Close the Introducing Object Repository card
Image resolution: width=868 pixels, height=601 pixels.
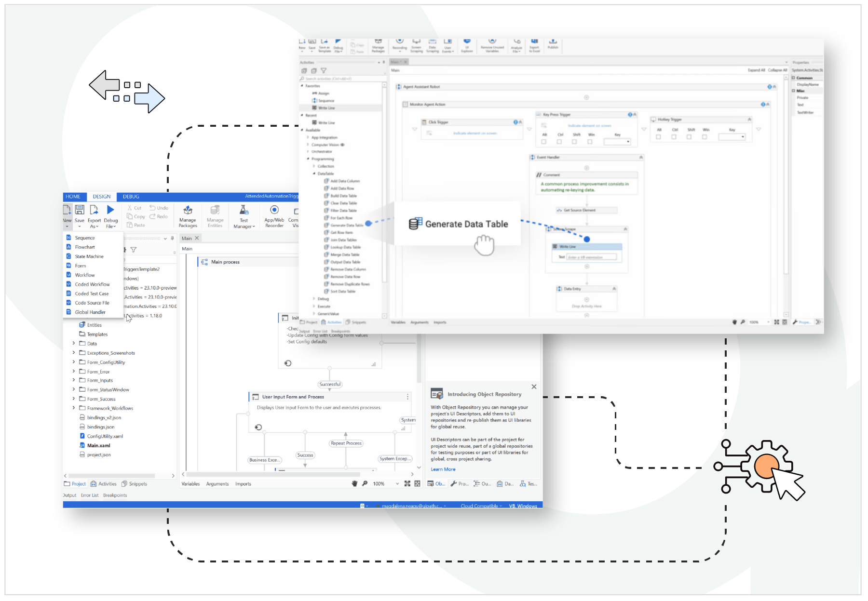pyautogui.click(x=534, y=387)
